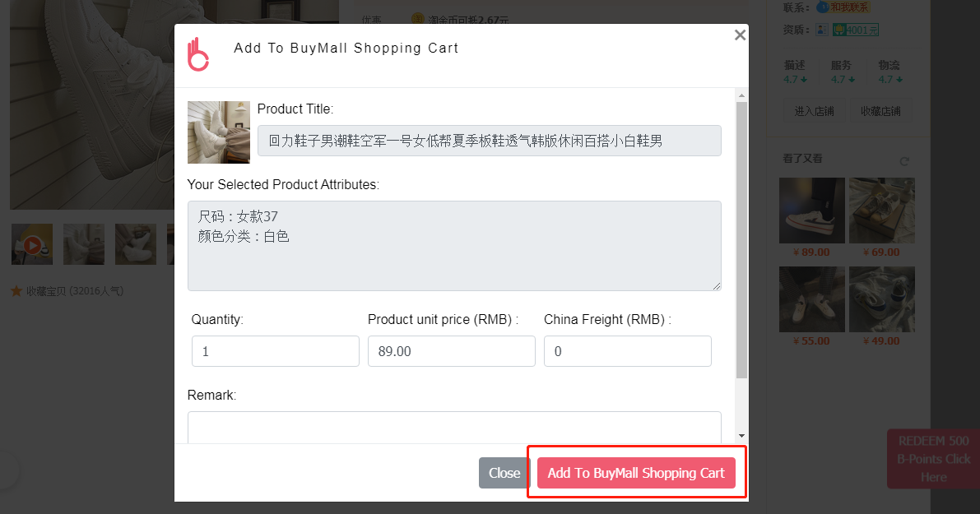The image size is (980, 514).
Task: Click the gray Close button
Action: click(504, 473)
